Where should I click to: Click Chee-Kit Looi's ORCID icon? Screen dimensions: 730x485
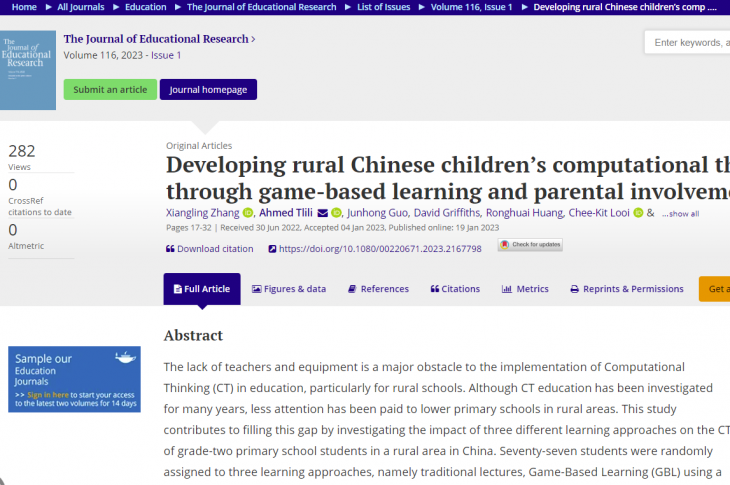click(638, 213)
